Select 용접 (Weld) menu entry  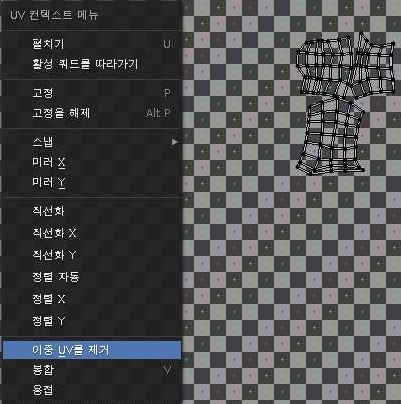(92, 390)
